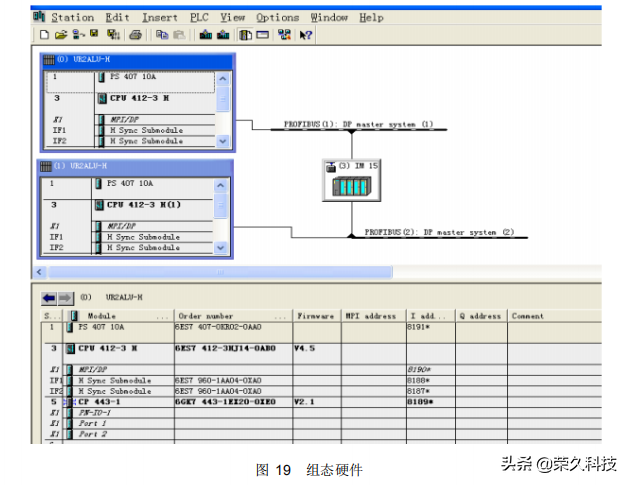Click the Open folder toolbar icon
The height and width of the screenshot is (485, 630).
click(60, 35)
